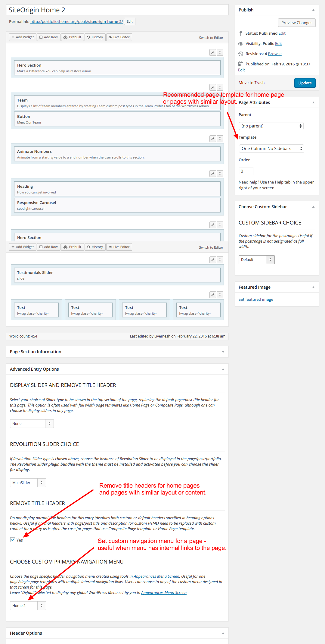Collapse the Featured Image panel

click(x=313, y=287)
